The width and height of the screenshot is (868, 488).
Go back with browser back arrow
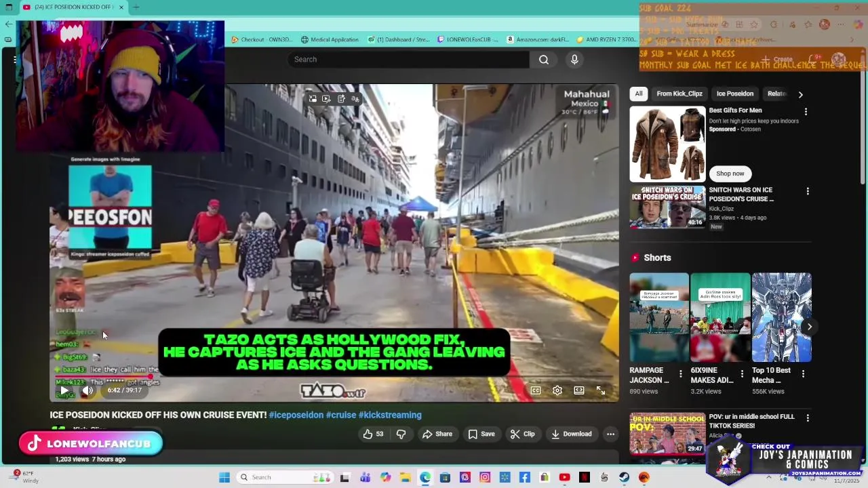tap(8, 24)
